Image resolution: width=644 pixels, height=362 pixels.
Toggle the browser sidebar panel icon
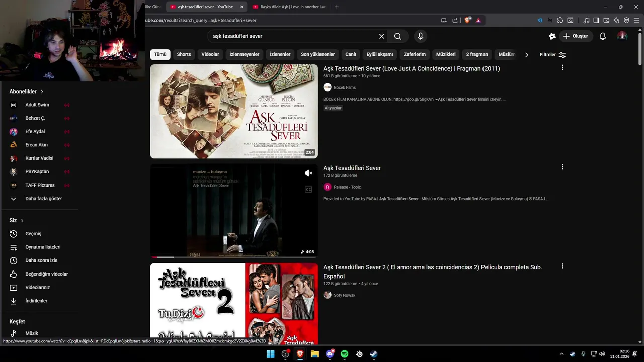coord(596,20)
